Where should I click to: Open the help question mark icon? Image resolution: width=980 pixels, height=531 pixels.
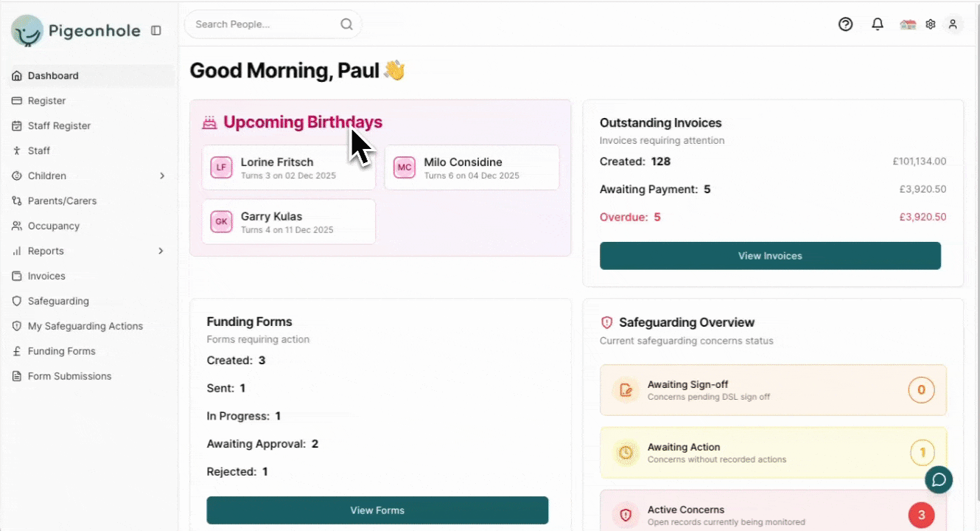pos(845,24)
